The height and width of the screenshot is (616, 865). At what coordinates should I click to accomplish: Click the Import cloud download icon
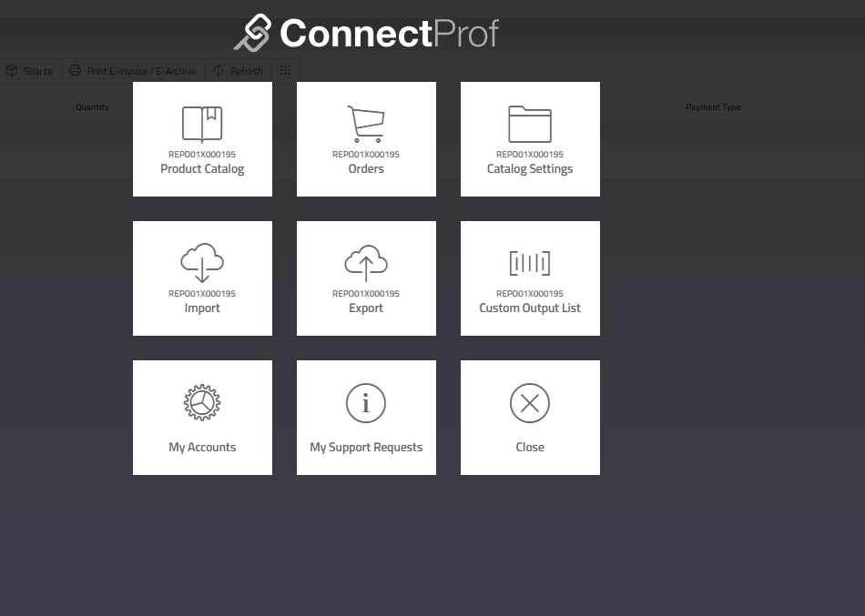202,264
